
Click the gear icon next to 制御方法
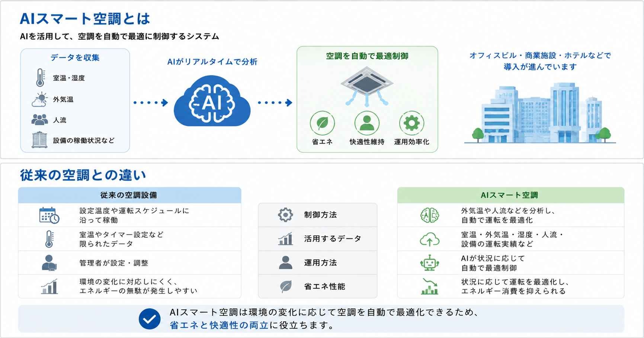point(285,215)
